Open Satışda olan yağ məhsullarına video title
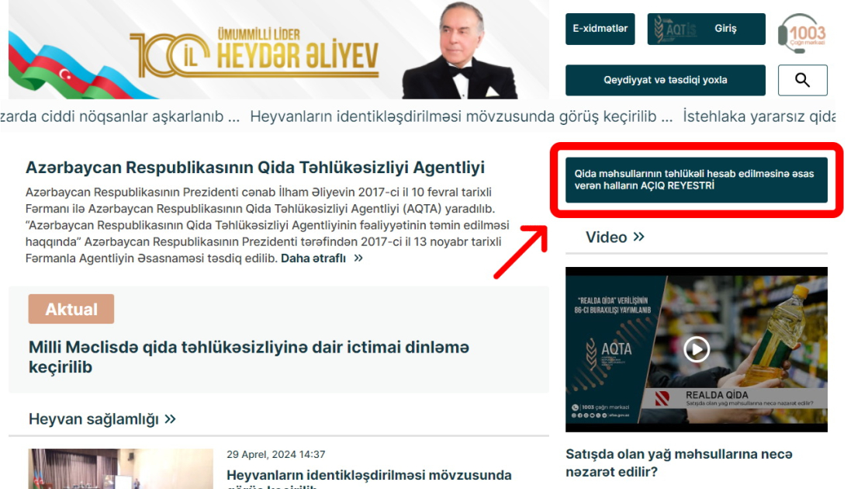Viewport: 868px width, 489px height. click(x=680, y=463)
